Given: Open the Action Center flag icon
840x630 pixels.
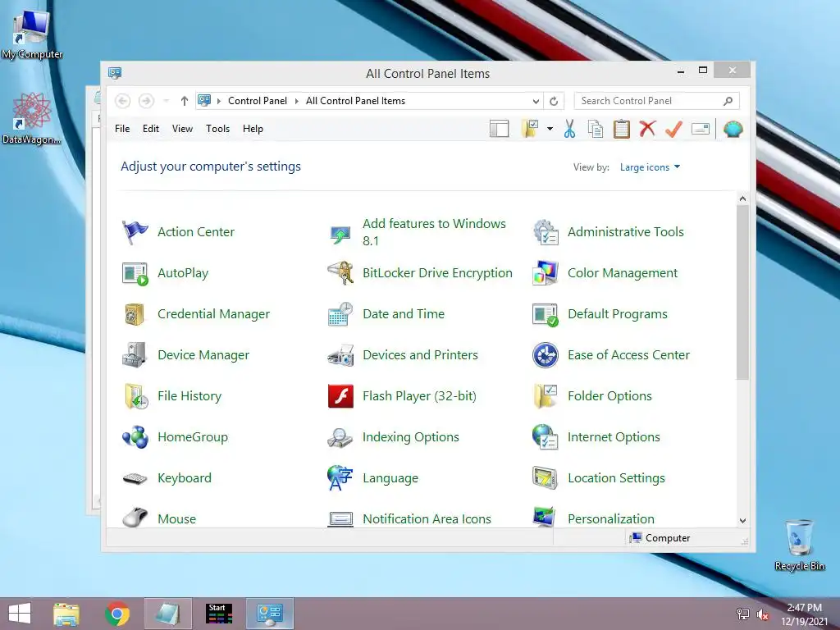Looking at the screenshot, I should pyautogui.click(x=135, y=232).
